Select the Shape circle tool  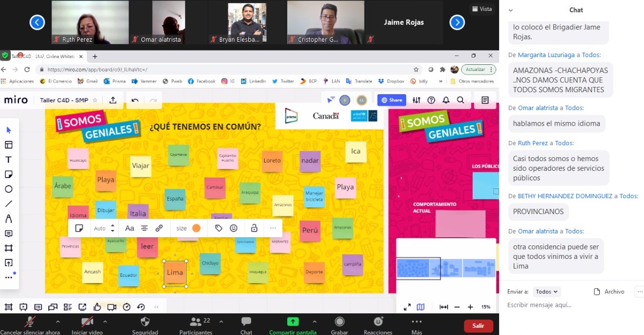coord(9,189)
